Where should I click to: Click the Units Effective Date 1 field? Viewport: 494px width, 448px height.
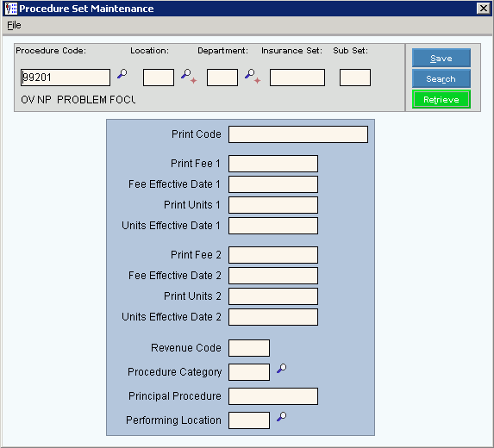273,226
